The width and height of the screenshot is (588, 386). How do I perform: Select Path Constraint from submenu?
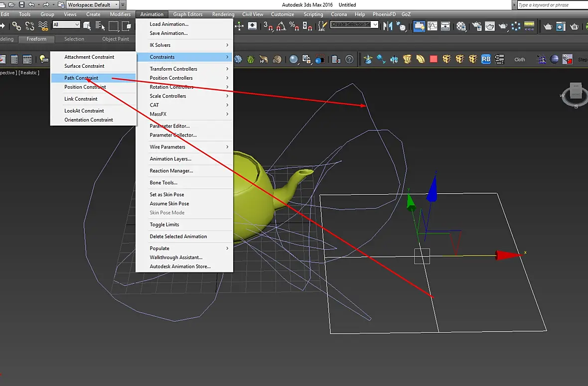click(93, 78)
